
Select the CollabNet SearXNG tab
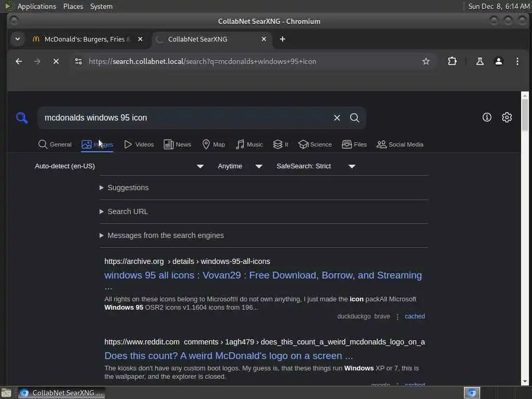211,39
